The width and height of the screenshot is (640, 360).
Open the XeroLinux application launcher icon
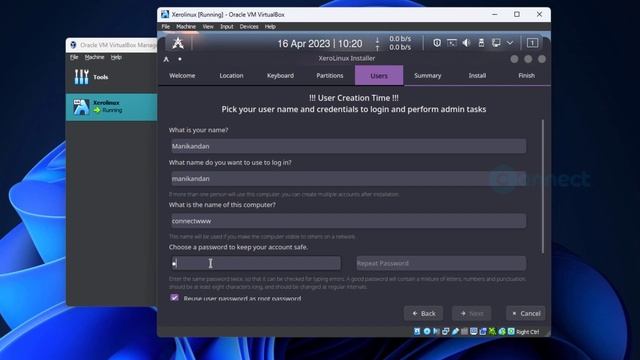[x=178, y=43]
